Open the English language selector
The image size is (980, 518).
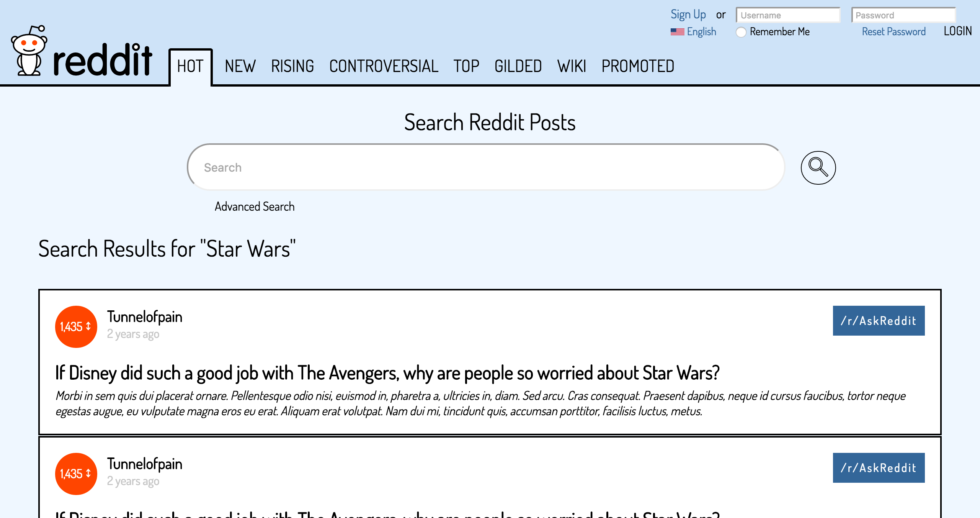(701, 32)
